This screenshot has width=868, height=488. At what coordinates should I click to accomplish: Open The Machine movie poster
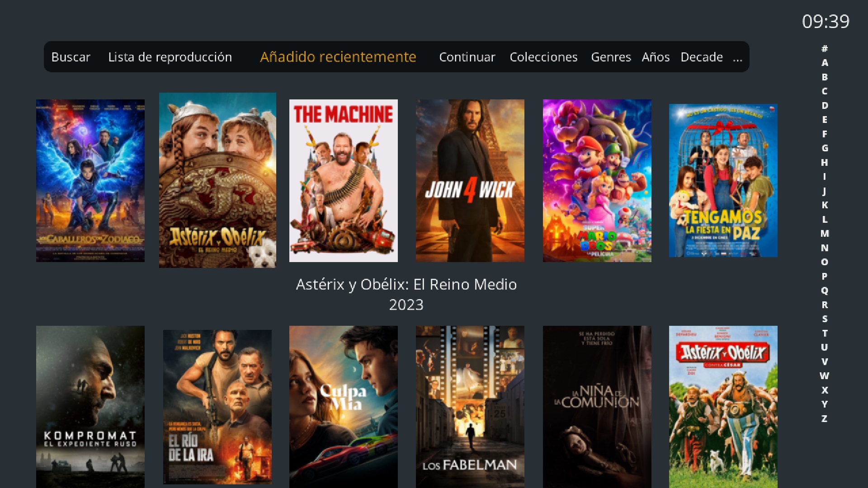(344, 181)
